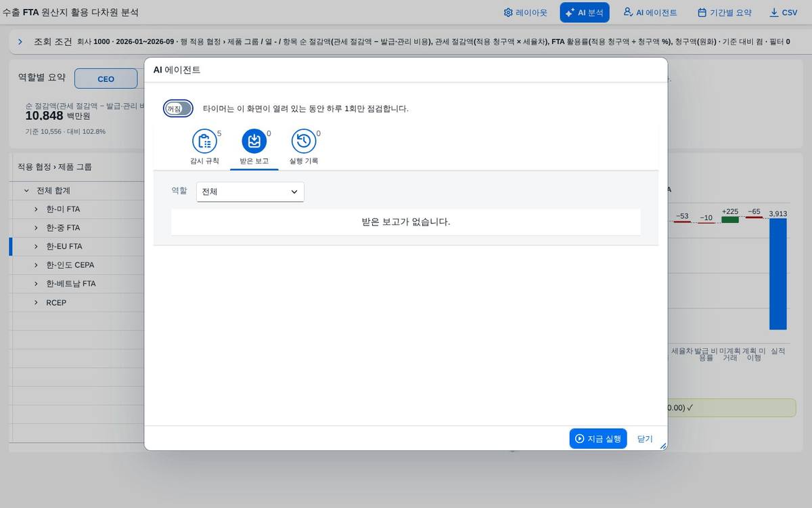Open 레이아웃 settings in the top toolbar
The width and height of the screenshot is (812, 508).
(526, 12)
